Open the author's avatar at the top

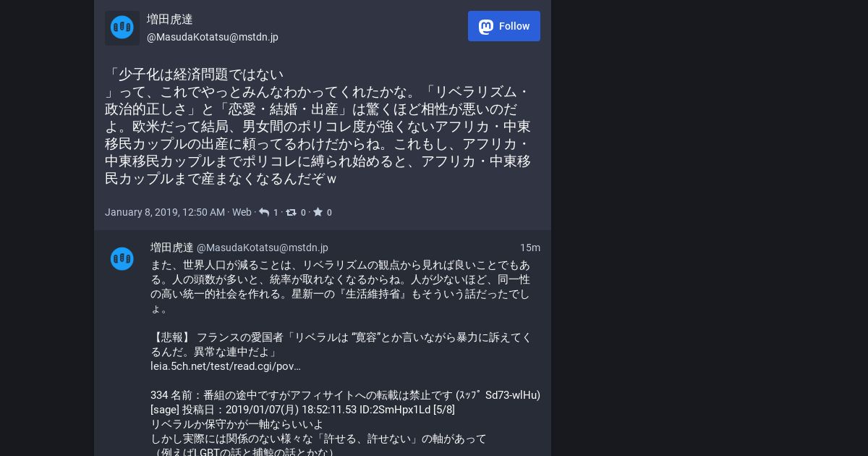(122, 28)
